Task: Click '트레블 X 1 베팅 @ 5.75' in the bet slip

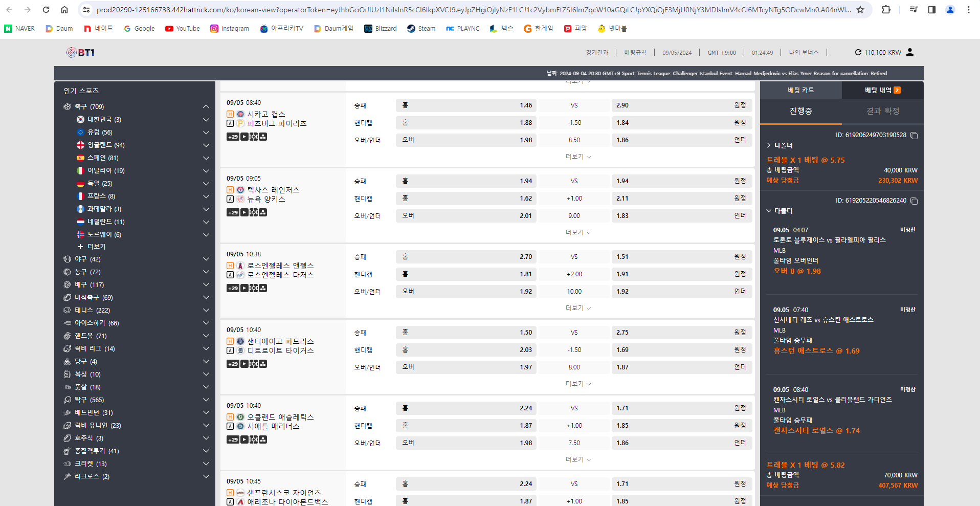Action: coord(805,160)
